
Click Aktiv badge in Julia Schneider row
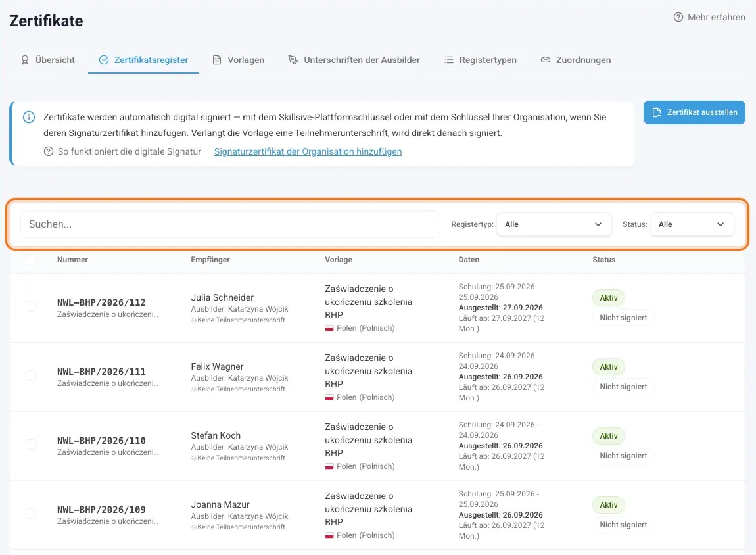point(609,298)
